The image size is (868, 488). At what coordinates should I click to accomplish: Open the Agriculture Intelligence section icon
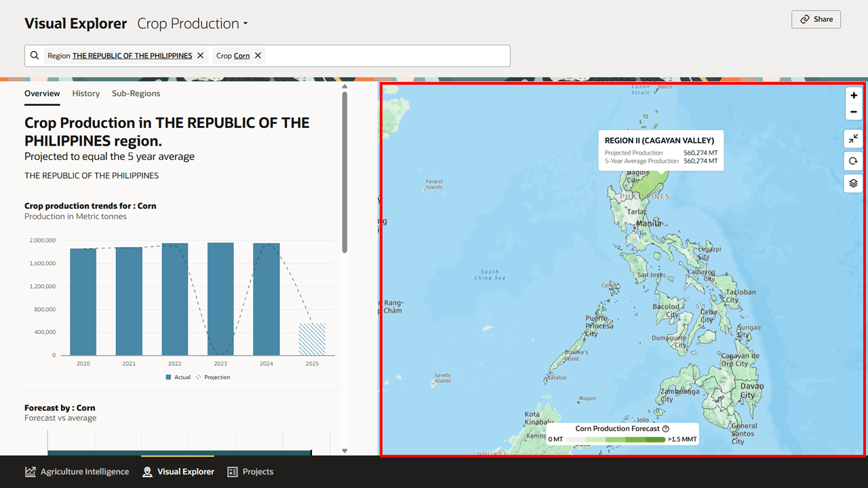[30, 471]
